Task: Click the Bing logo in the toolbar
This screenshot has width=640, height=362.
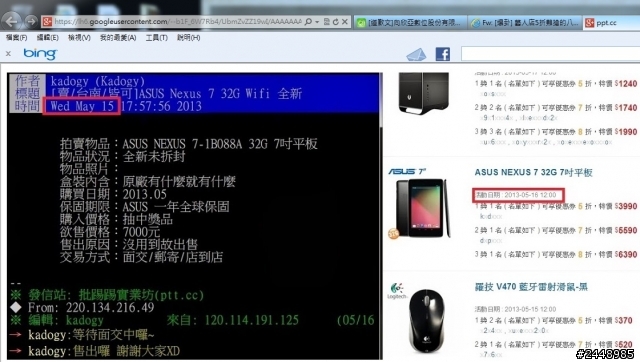Action: click(40, 53)
